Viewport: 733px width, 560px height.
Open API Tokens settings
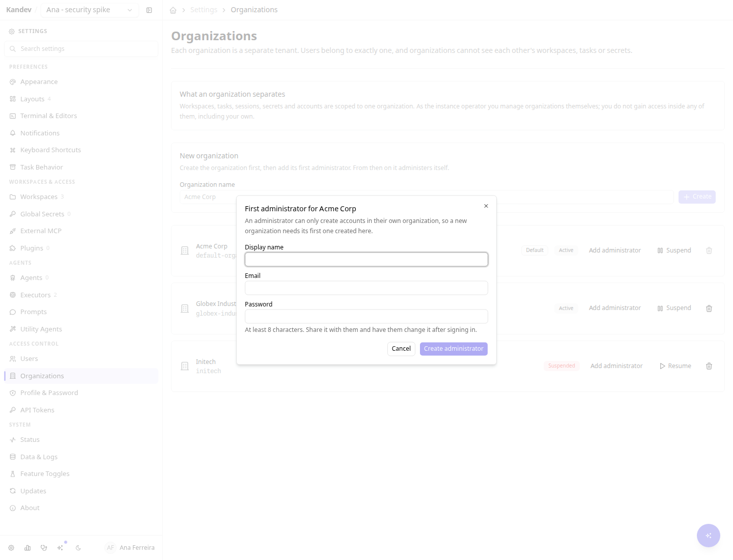point(81,410)
